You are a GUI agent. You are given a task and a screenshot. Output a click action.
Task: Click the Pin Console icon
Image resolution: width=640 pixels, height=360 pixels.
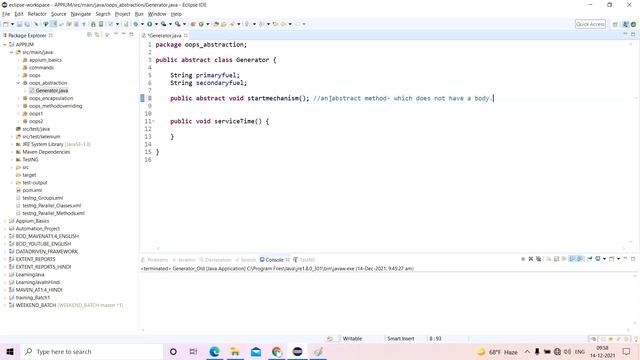(x=590, y=259)
